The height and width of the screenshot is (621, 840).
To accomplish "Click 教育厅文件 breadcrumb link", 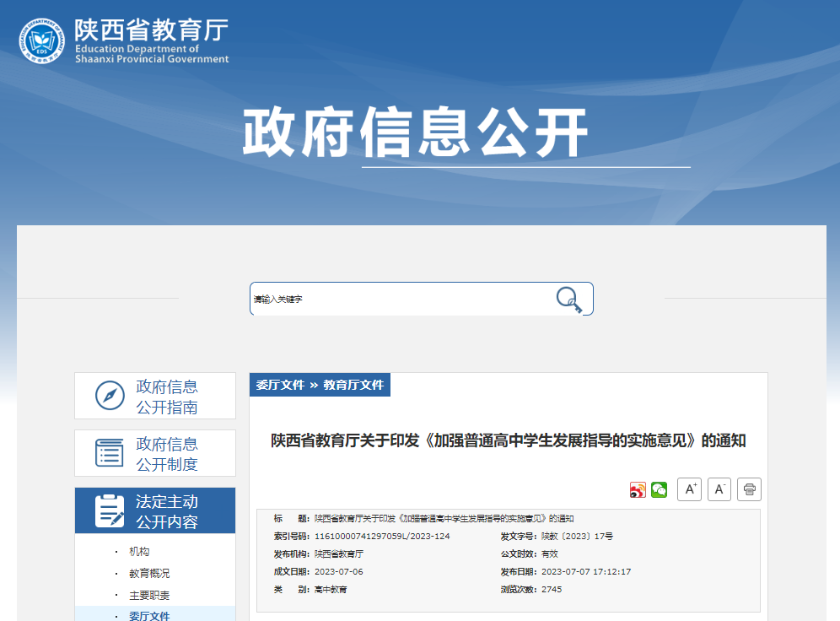I will (353, 386).
